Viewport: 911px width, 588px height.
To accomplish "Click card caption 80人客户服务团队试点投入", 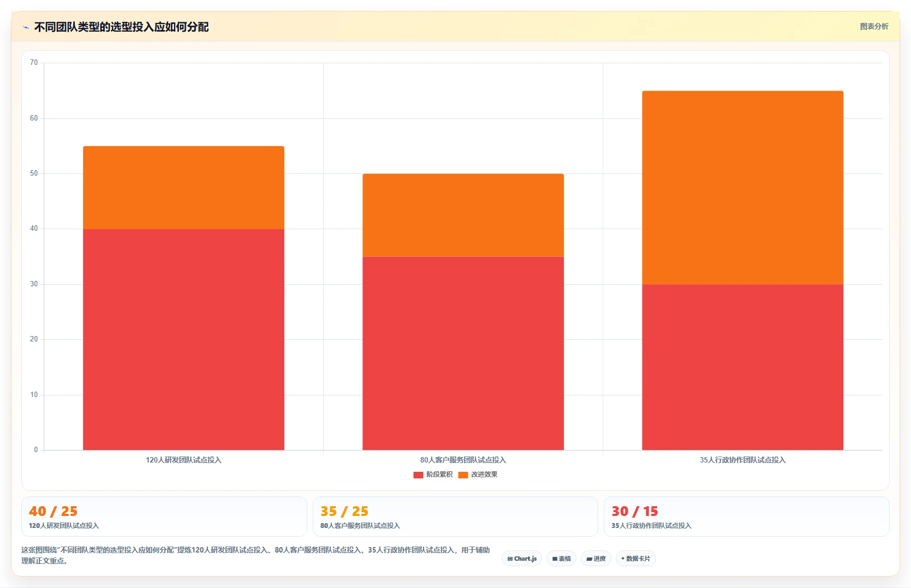I will point(360,526).
